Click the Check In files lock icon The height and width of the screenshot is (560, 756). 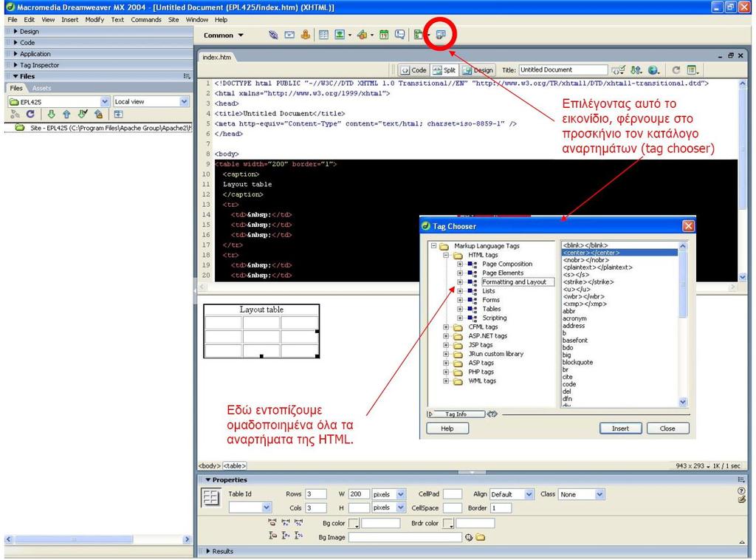tap(98, 115)
